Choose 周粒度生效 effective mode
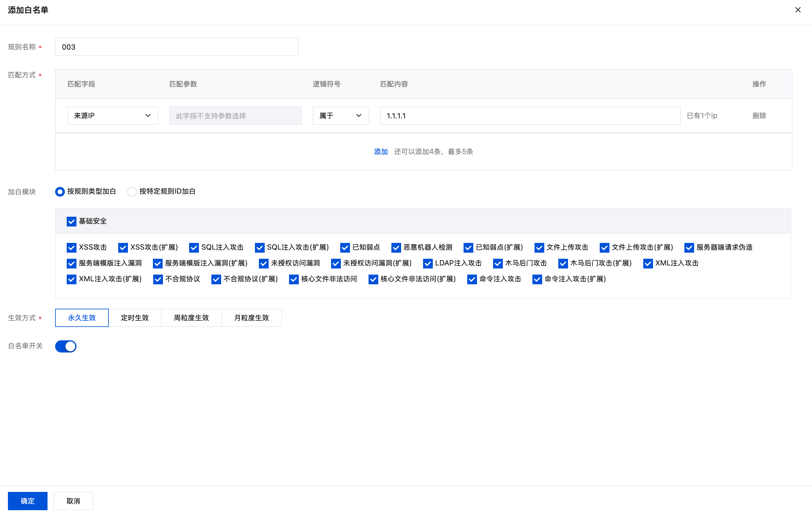This screenshot has height=512, width=812. click(x=191, y=317)
